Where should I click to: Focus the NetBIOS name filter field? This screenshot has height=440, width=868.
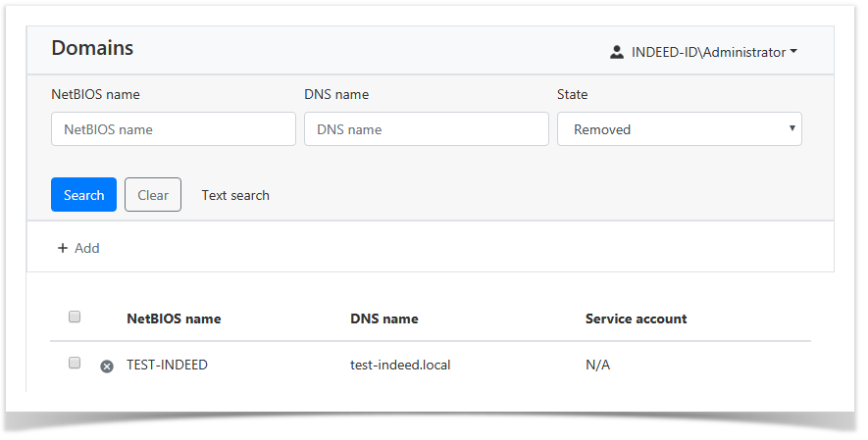(x=174, y=129)
